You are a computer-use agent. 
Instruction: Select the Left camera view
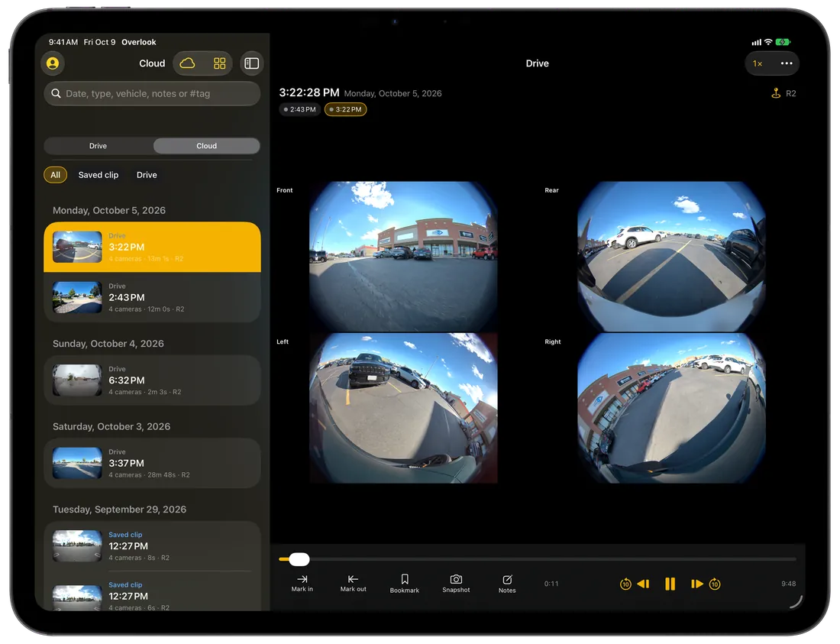coord(403,408)
